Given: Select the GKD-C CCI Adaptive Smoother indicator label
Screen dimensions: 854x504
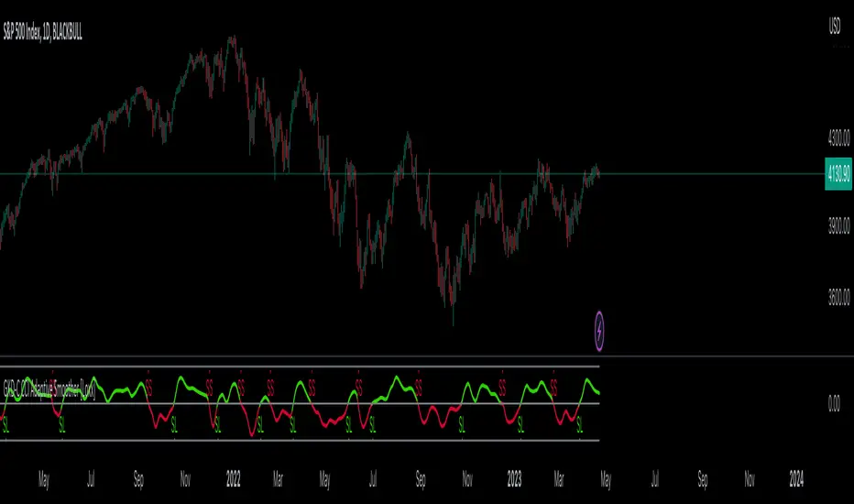Looking at the screenshot, I should pyautogui.click(x=49, y=389).
